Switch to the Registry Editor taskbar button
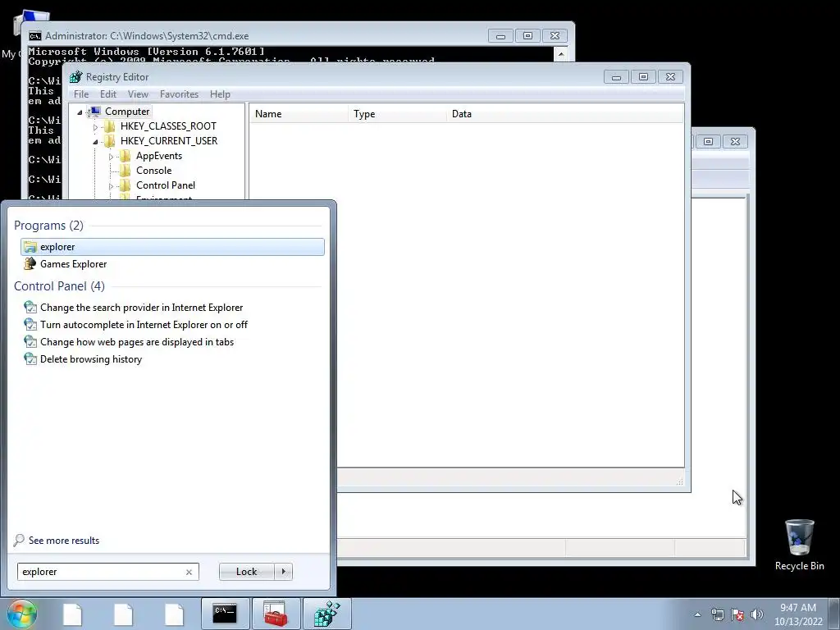Image resolution: width=840 pixels, height=630 pixels. [327, 614]
